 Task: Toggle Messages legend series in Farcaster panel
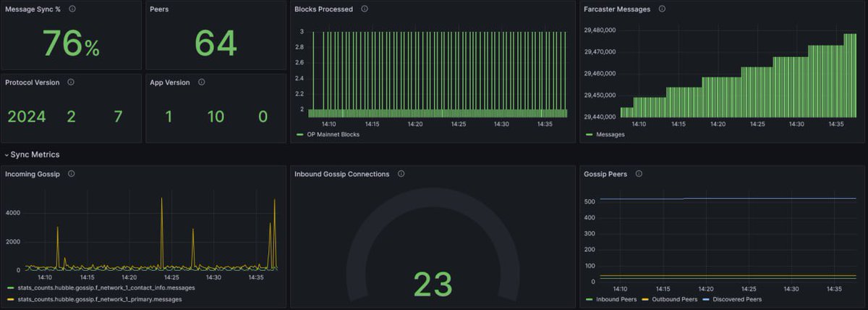click(x=610, y=134)
